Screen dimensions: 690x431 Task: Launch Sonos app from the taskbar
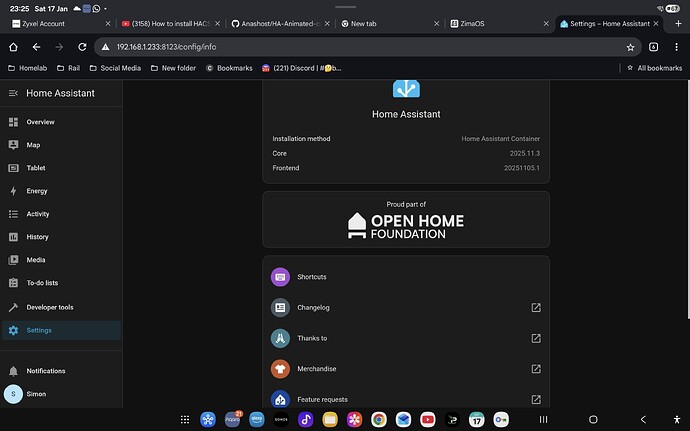281,420
